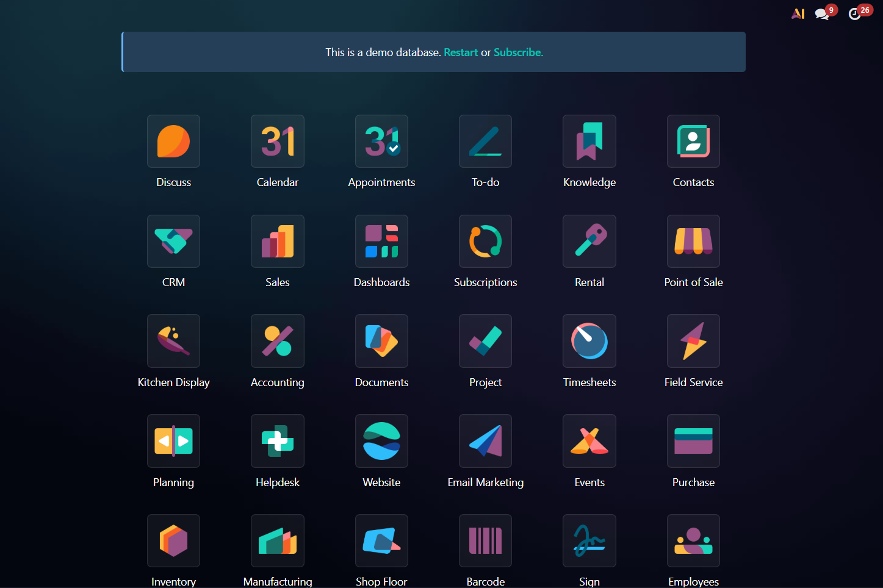Open the Kitchen Display app
Image resolution: width=883 pixels, height=588 pixels.
(173, 341)
